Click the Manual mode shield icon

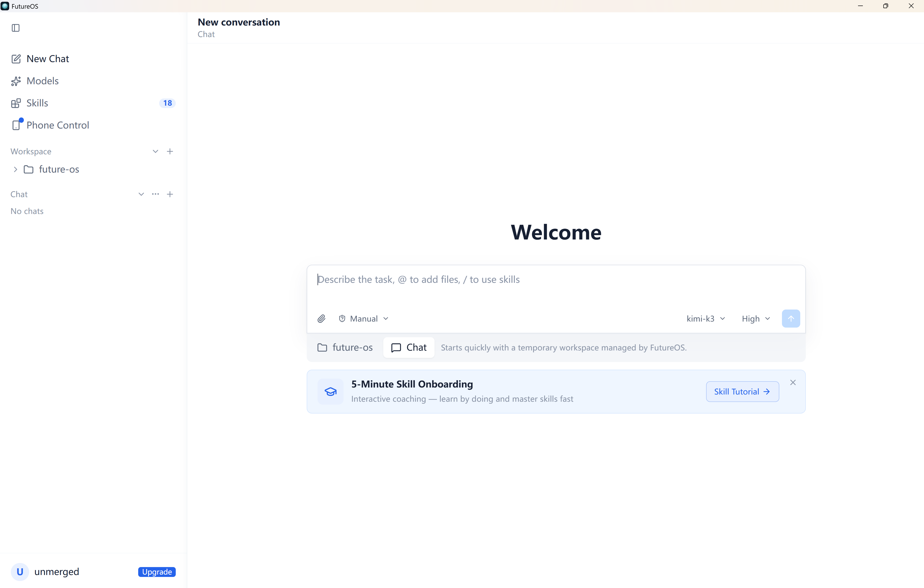(x=342, y=319)
